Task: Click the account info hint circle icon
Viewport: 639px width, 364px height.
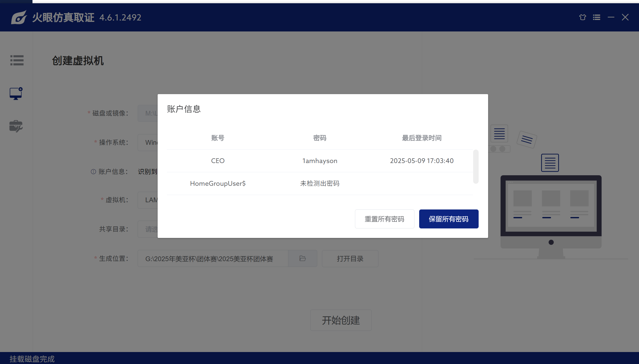Action: (93, 172)
